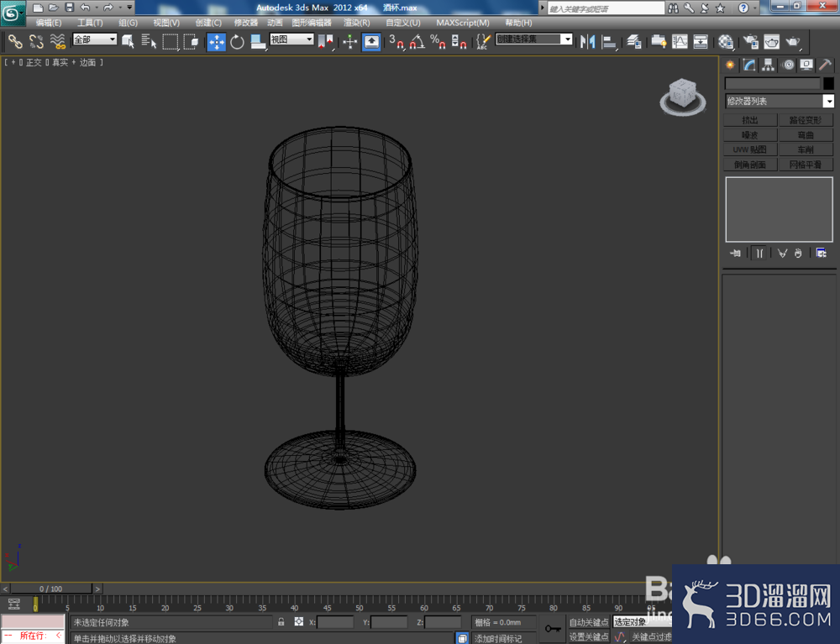Screen dimensions: 840x644
Task: Activate the Select Object tool
Action: [128, 41]
